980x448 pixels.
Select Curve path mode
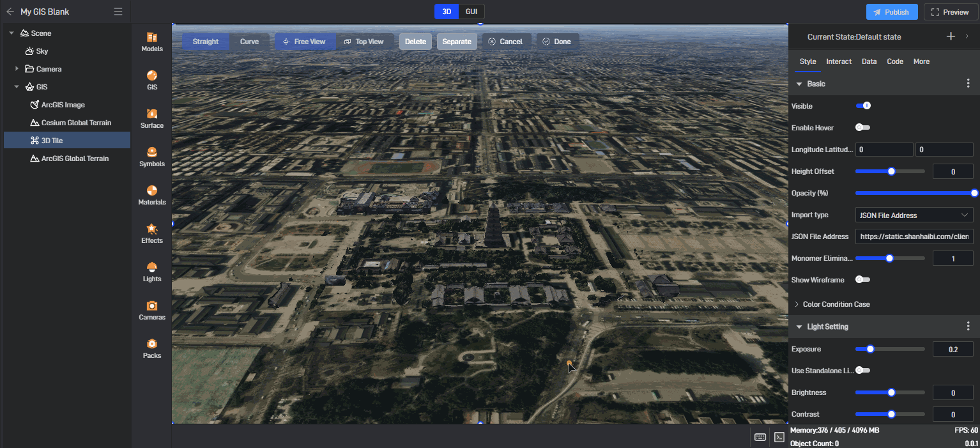[x=249, y=42]
